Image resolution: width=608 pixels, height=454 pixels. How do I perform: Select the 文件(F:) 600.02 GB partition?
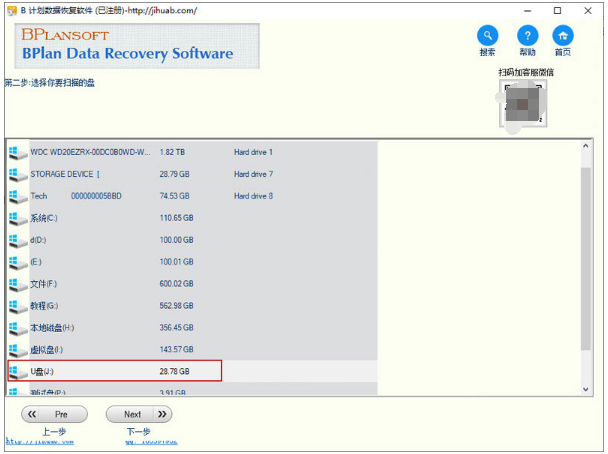45,284
